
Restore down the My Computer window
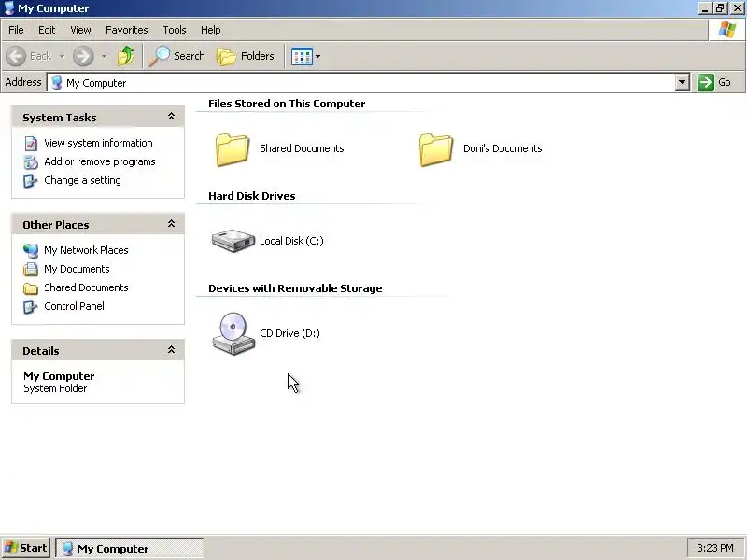pyautogui.click(x=720, y=8)
